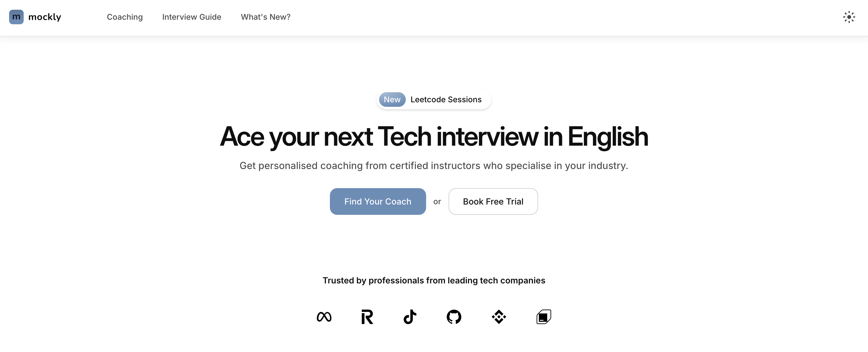Click the "or" label between buttons
Screen dimensions: 868x352
[437, 201]
